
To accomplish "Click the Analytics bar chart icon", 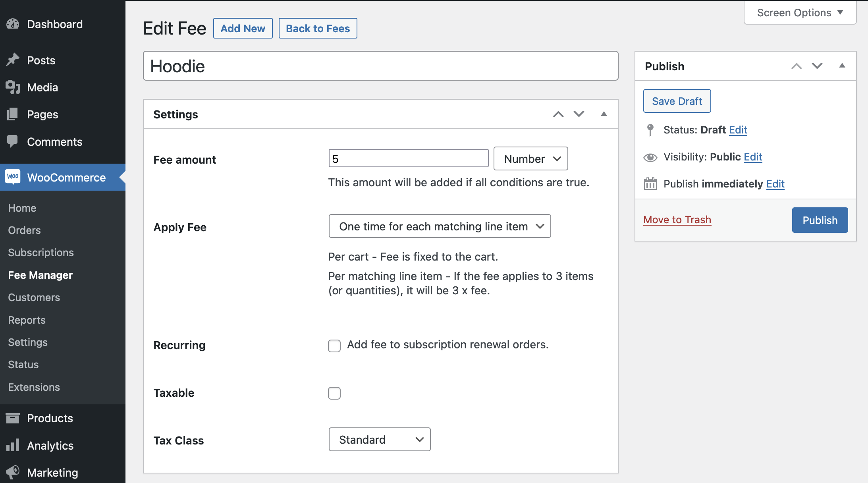I will click(13, 445).
